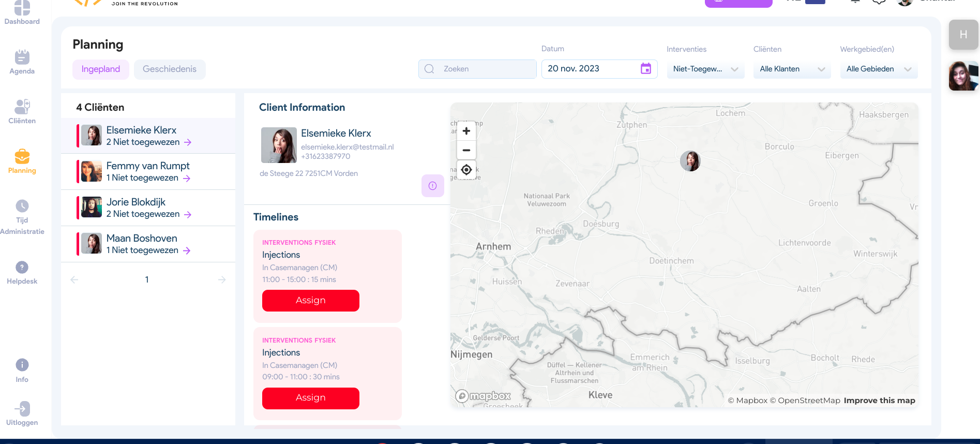Open the Agenda sidebar icon

(x=22, y=57)
